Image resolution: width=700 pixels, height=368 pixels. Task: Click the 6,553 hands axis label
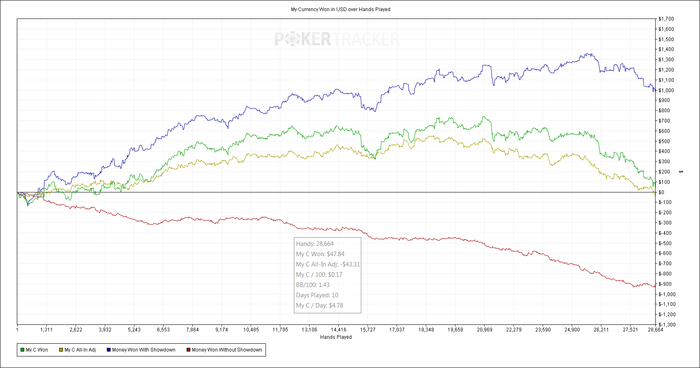click(163, 330)
